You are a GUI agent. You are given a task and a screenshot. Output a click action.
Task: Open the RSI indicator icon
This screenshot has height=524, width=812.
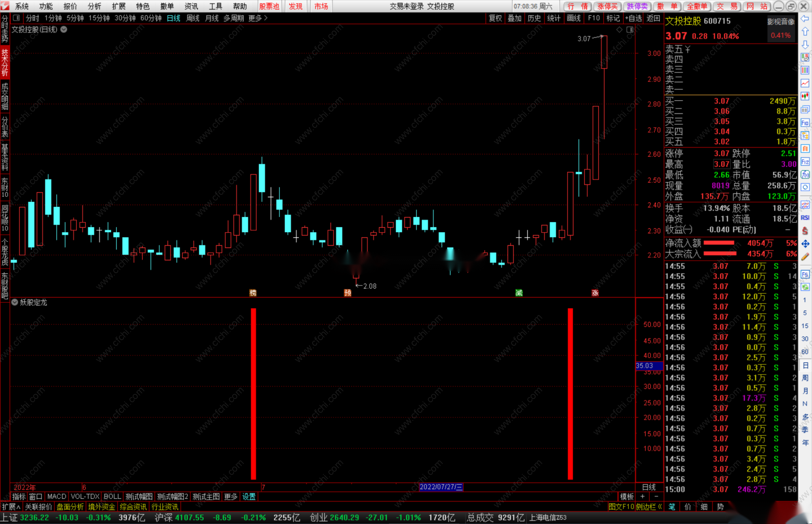805,218
